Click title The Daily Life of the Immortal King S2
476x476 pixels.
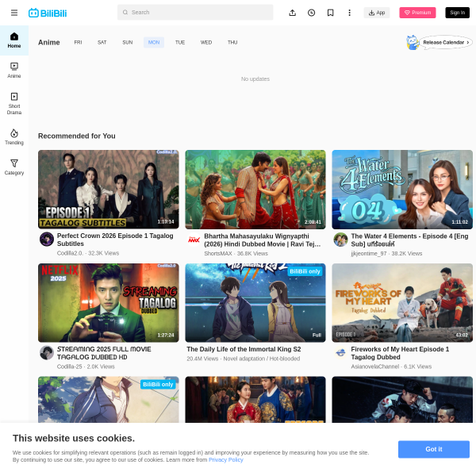click(x=244, y=349)
